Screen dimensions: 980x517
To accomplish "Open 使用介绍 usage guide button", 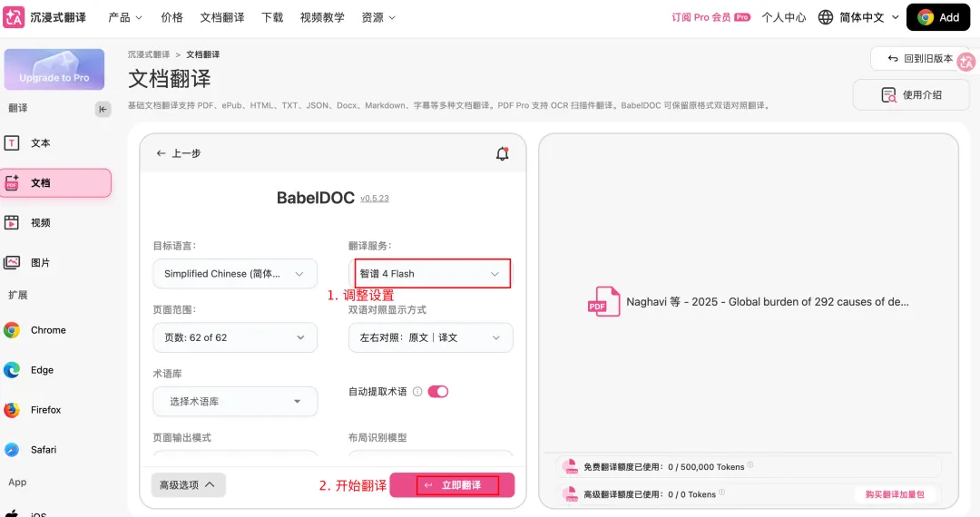I will pyautogui.click(x=911, y=95).
